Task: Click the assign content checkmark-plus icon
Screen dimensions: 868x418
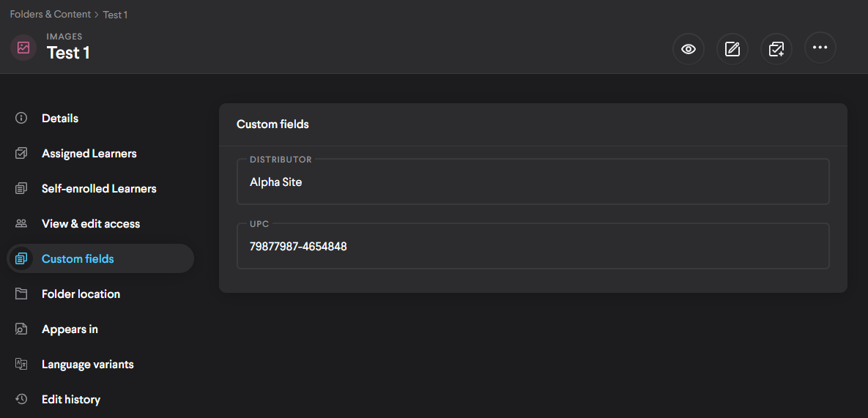Action: click(x=776, y=49)
